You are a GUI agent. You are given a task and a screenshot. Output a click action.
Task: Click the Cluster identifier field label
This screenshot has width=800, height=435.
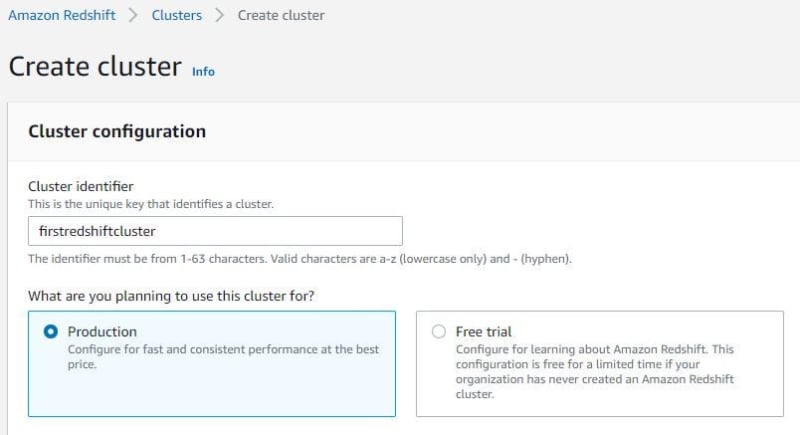coord(81,186)
